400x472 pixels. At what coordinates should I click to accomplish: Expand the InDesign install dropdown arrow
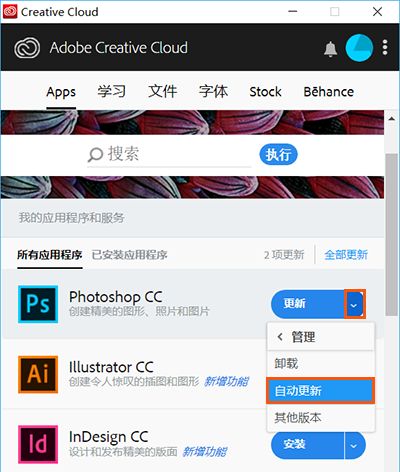point(355,445)
